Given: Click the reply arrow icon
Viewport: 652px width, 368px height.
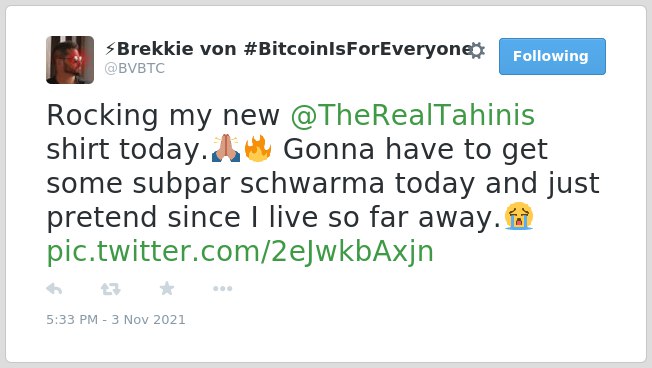Looking at the screenshot, I should (x=54, y=289).
